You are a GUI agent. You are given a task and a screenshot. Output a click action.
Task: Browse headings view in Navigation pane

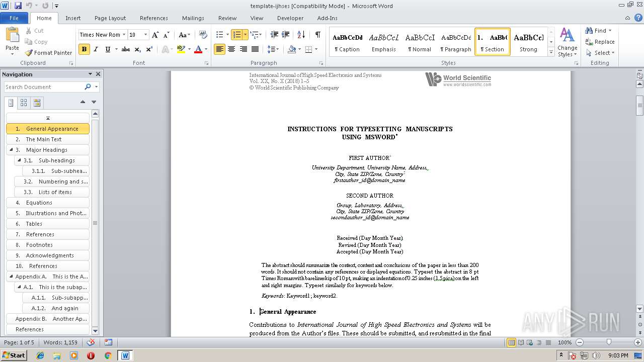[x=11, y=103]
